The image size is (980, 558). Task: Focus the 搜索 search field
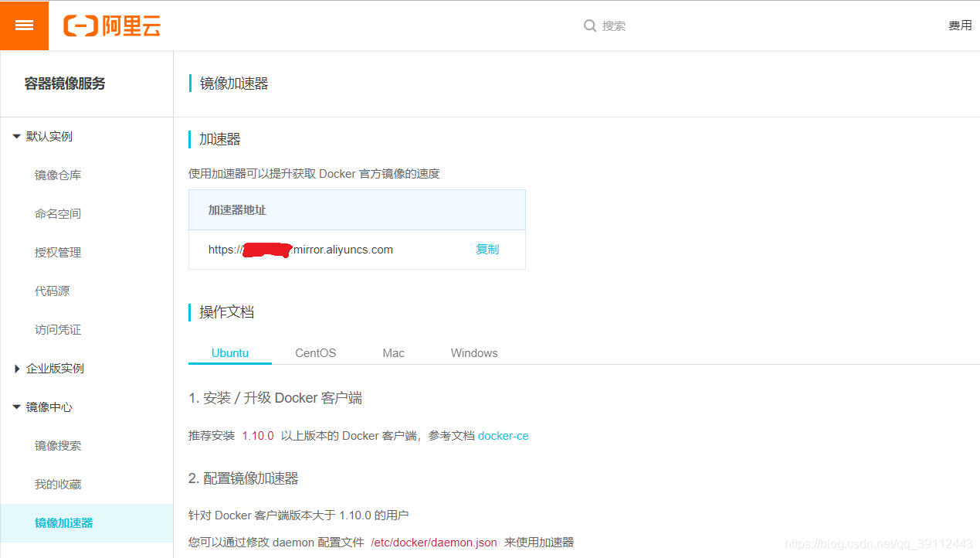pos(614,26)
